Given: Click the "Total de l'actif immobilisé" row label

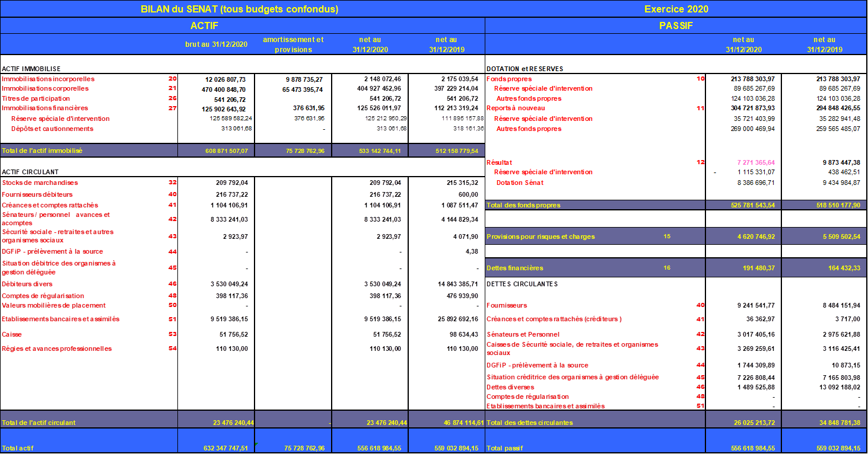Looking at the screenshot, I should [42, 151].
